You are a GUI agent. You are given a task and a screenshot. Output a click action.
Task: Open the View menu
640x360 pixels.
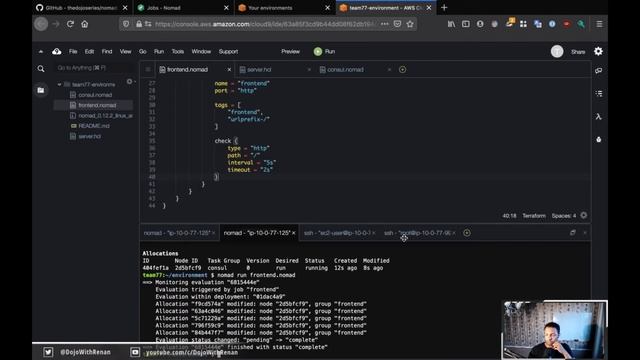[125, 51]
